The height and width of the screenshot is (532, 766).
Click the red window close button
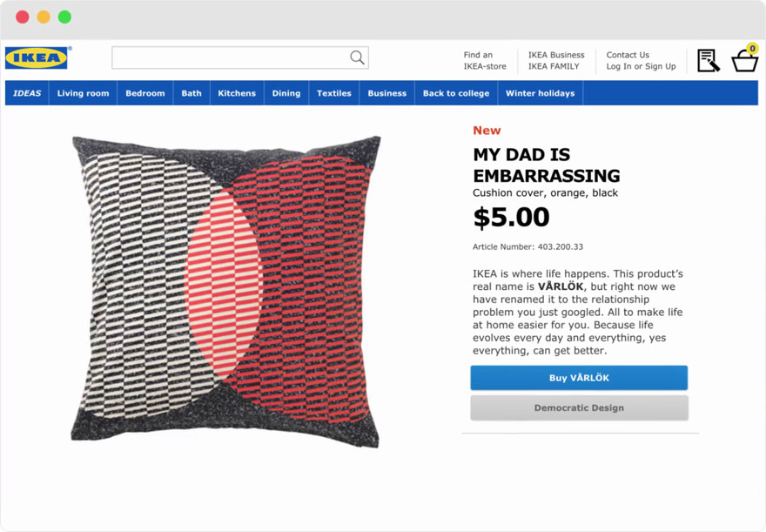point(23,17)
